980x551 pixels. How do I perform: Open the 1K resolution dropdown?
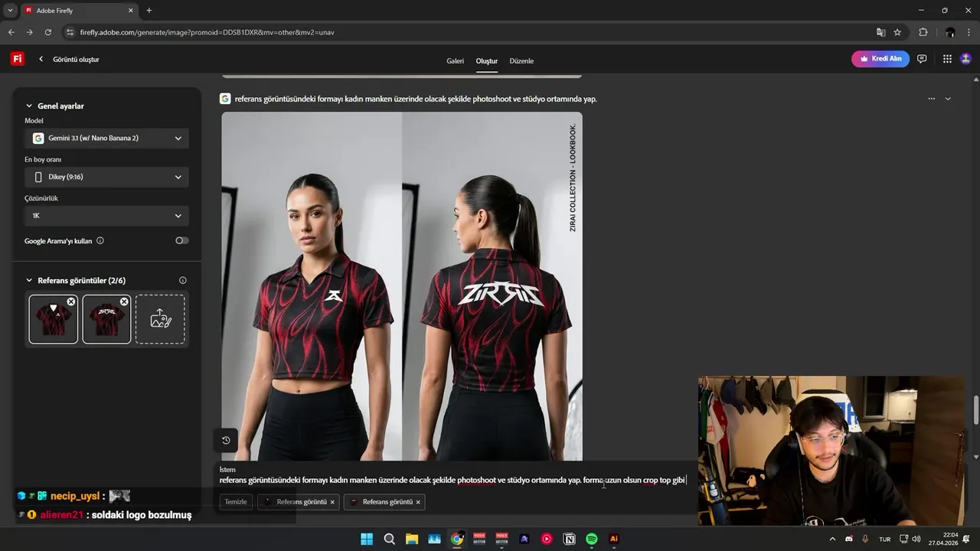tap(106, 216)
